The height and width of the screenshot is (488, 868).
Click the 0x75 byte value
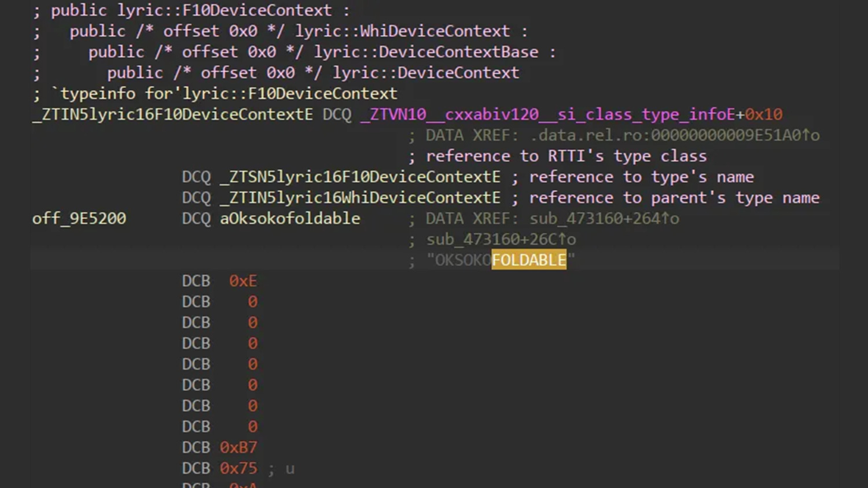pos(238,468)
